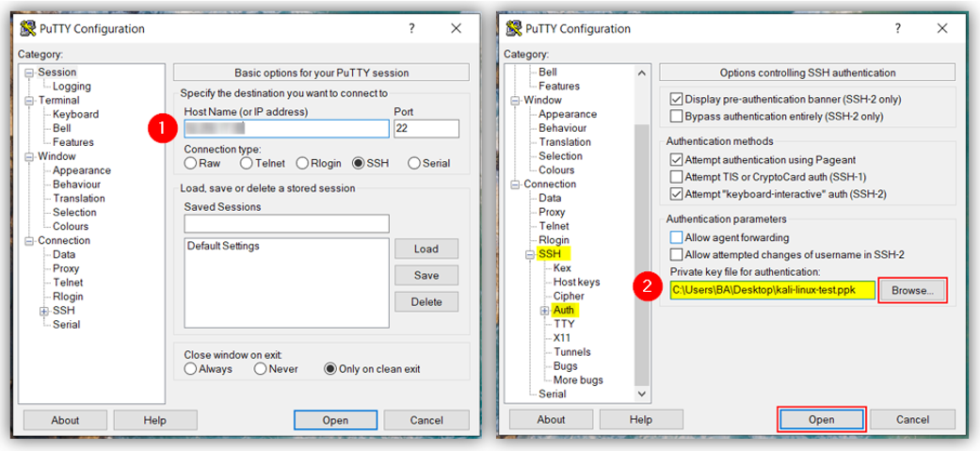Select Cipher in right window tree
This screenshot has width=980, height=451.
569,296
